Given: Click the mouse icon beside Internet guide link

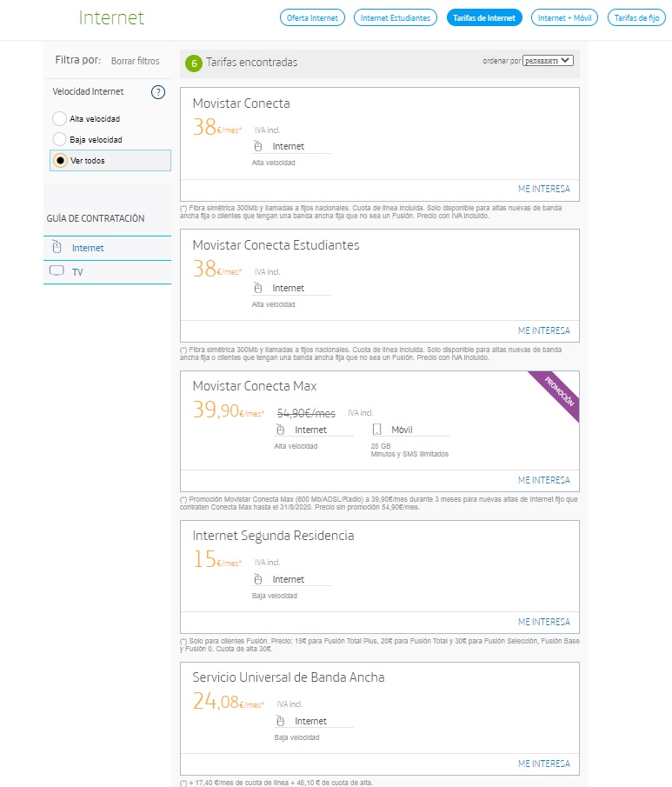Looking at the screenshot, I should [57, 247].
